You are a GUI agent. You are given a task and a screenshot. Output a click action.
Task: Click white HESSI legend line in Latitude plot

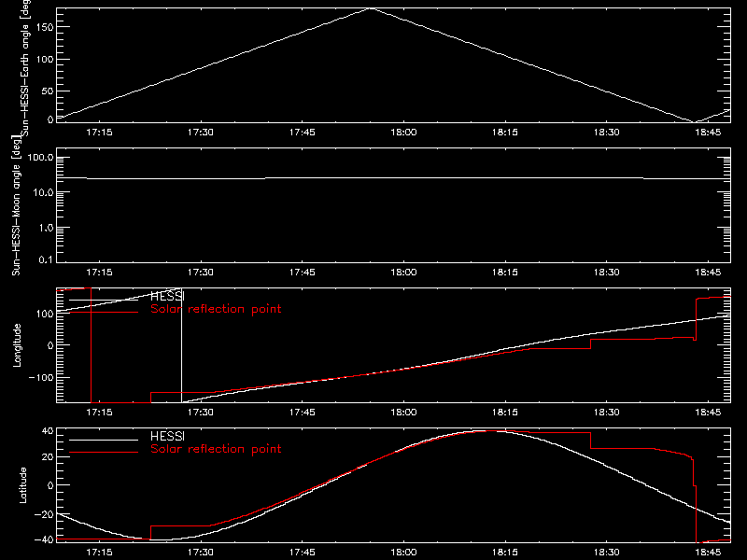pos(104,440)
